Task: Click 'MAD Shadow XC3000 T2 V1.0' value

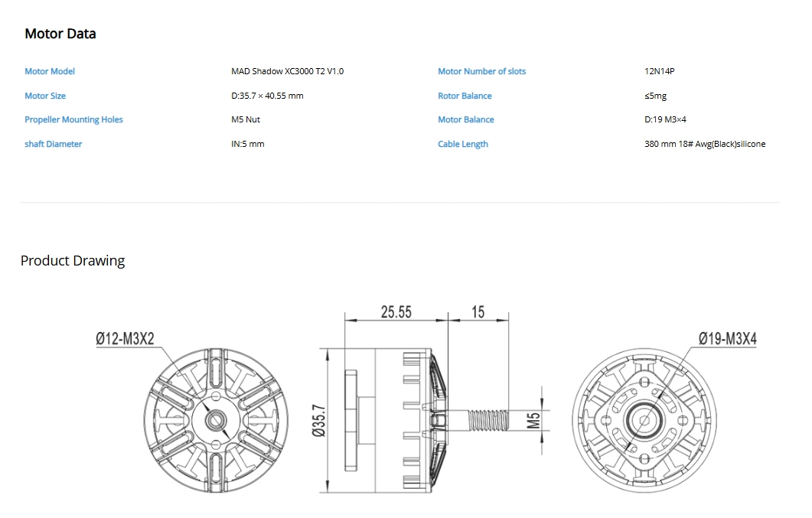Action: [288, 71]
